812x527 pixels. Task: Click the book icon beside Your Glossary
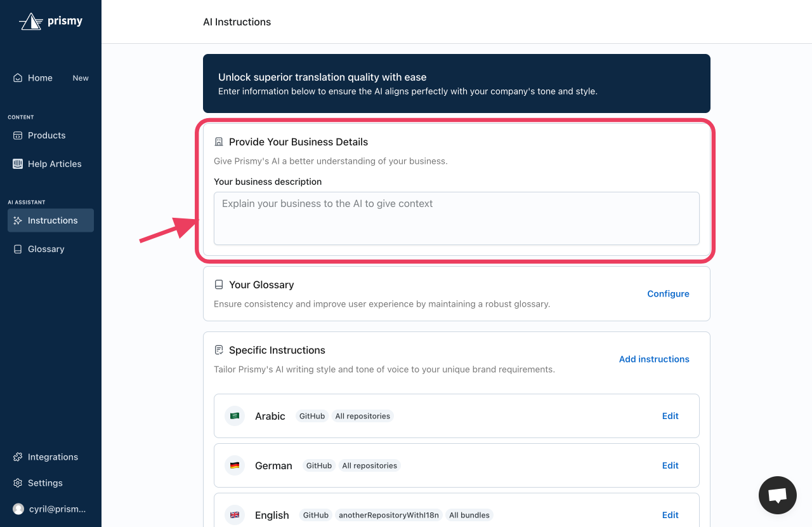tap(219, 285)
